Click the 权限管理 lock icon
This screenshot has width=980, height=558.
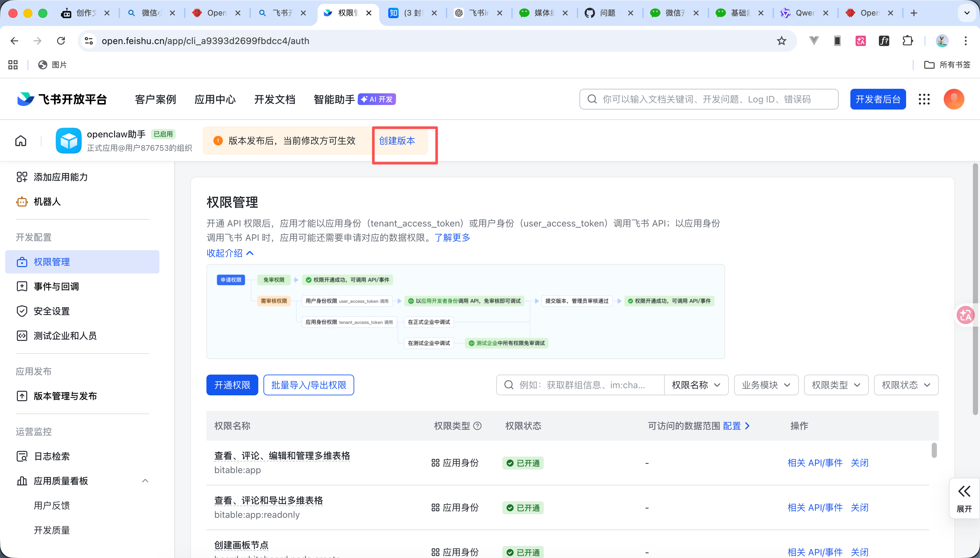22,262
